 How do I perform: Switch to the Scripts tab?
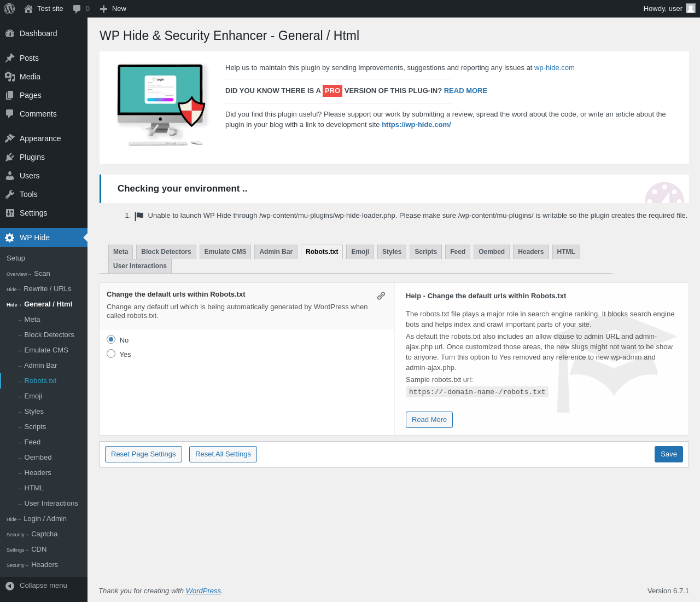coord(426,252)
